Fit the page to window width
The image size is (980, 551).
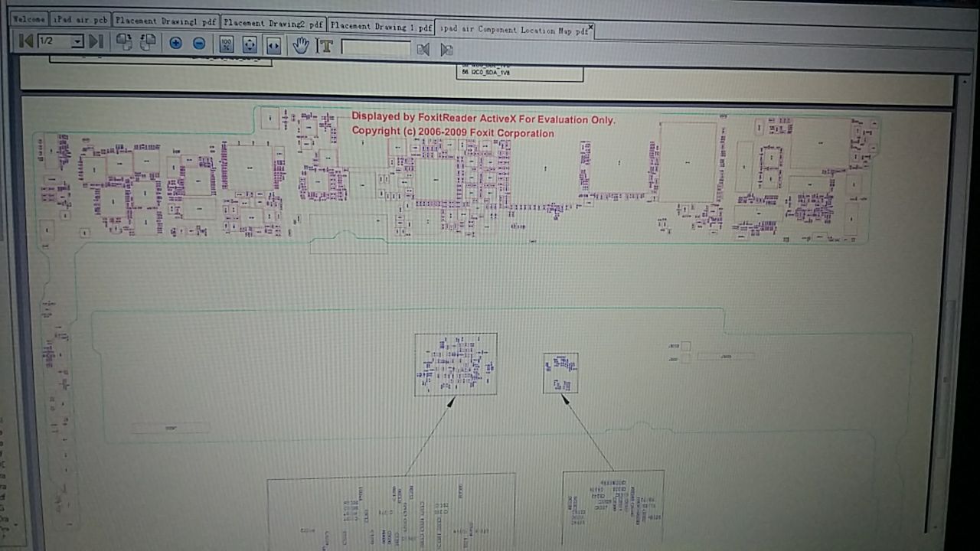pos(273,46)
